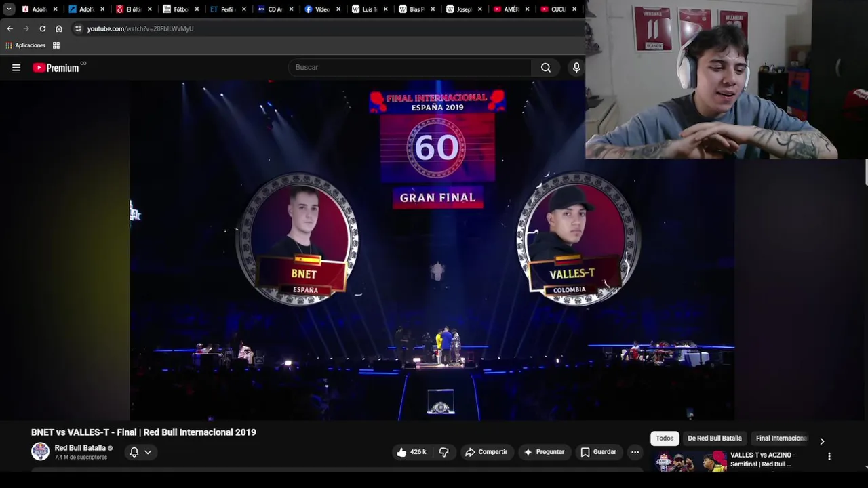Viewport: 868px width, 488px height.
Task: Close the Luis Wikipedia tab
Action: pyautogui.click(x=386, y=9)
